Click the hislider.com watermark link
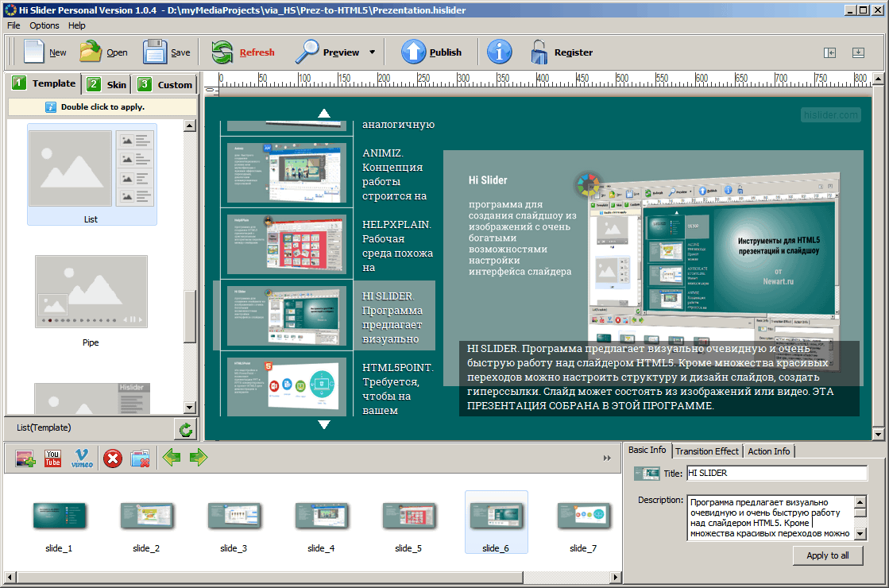The image size is (889, 588). click(x=830, y=115)
